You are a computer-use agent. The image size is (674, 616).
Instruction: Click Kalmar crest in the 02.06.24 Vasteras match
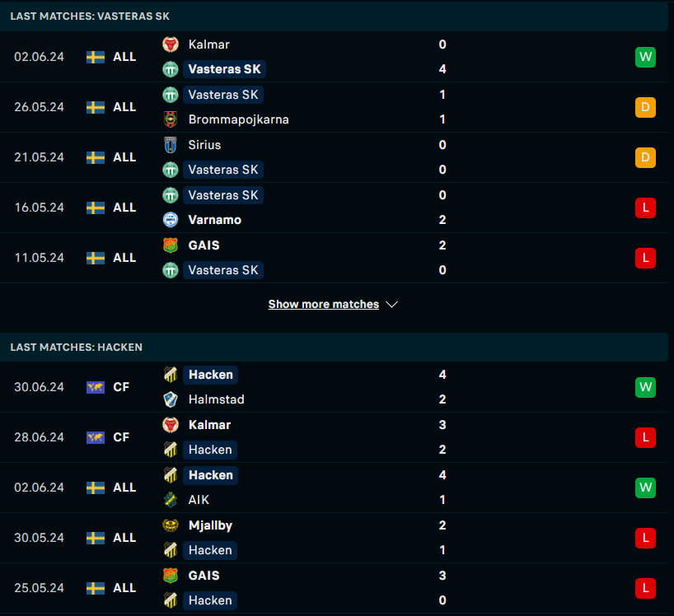tap(171, 44)
